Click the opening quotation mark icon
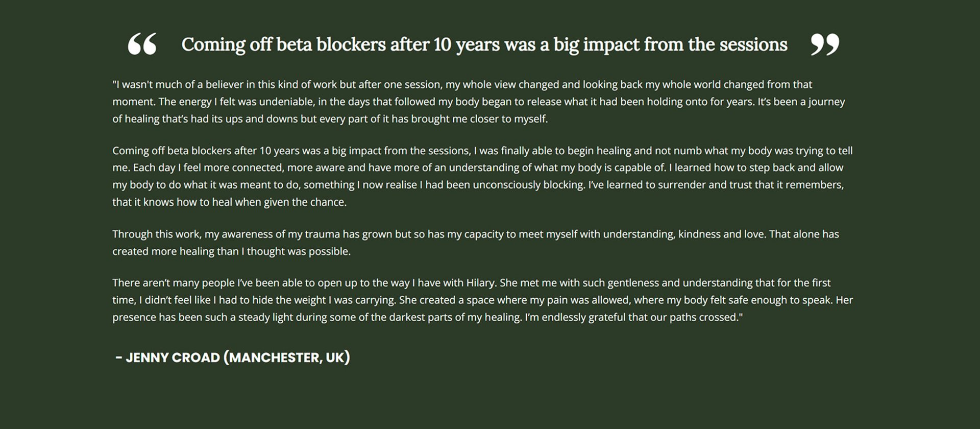This screenshot has width=980, height=429. pyautogui.click(x=142, y=44)
